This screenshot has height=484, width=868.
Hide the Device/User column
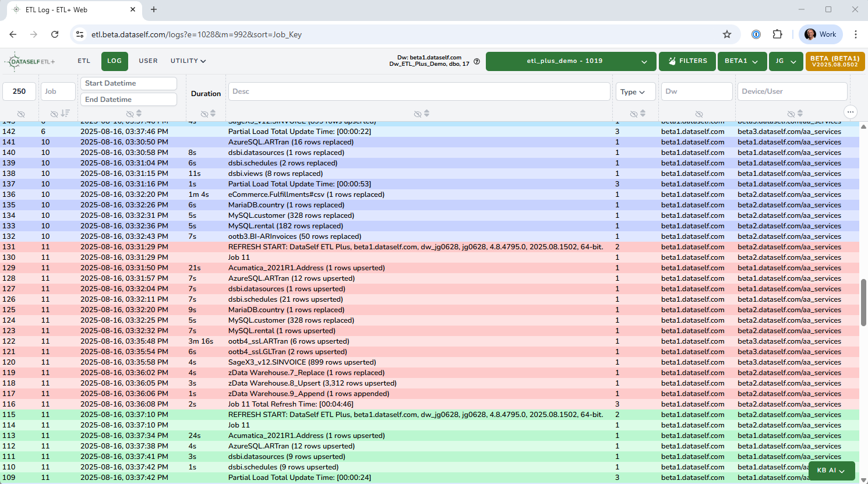tap(791, 114)
